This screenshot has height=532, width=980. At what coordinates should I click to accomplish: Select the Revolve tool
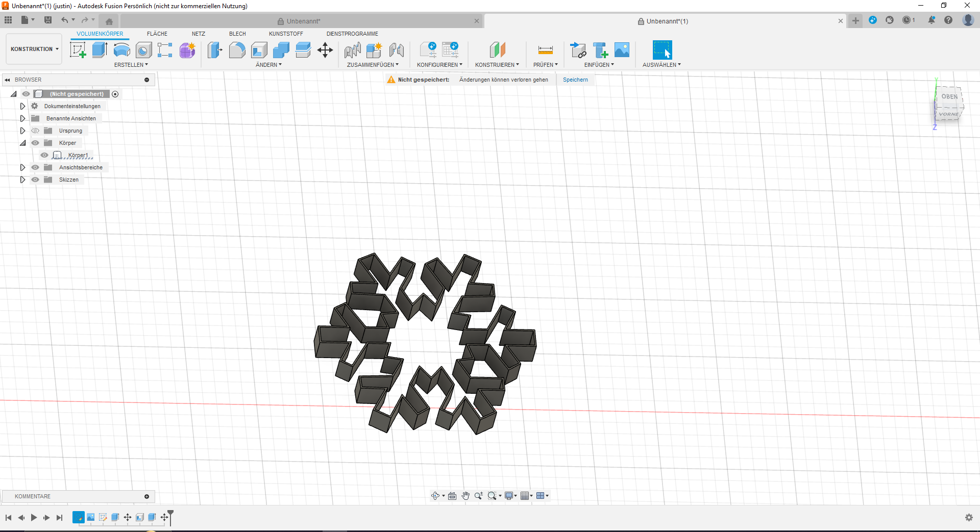[121, 50]
